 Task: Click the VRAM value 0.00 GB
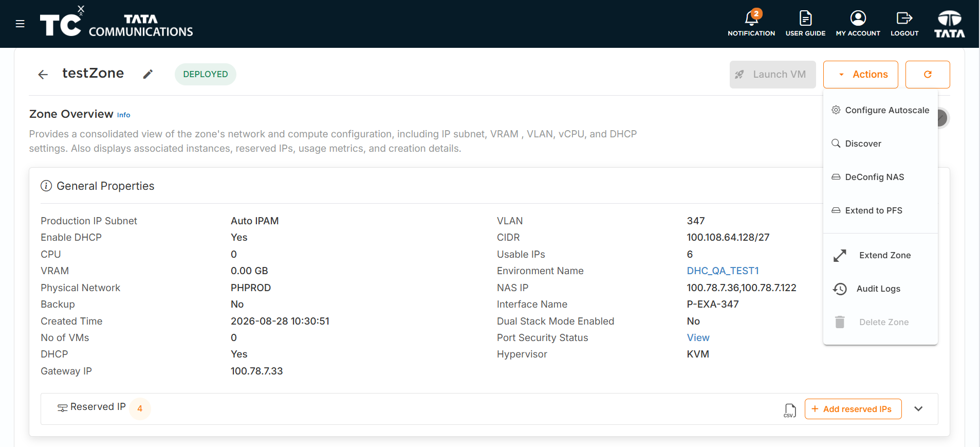249,271
